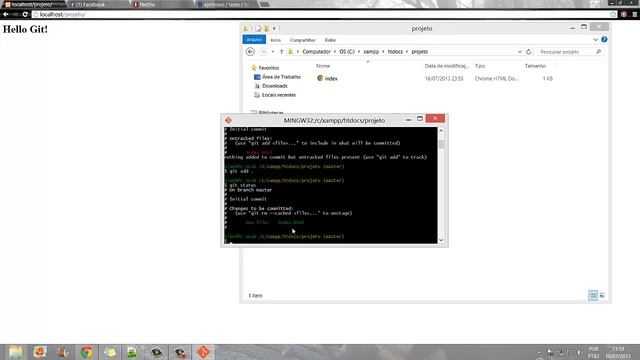Go up one folder in Explorer

pyautogui.click(x=282, y=52)
